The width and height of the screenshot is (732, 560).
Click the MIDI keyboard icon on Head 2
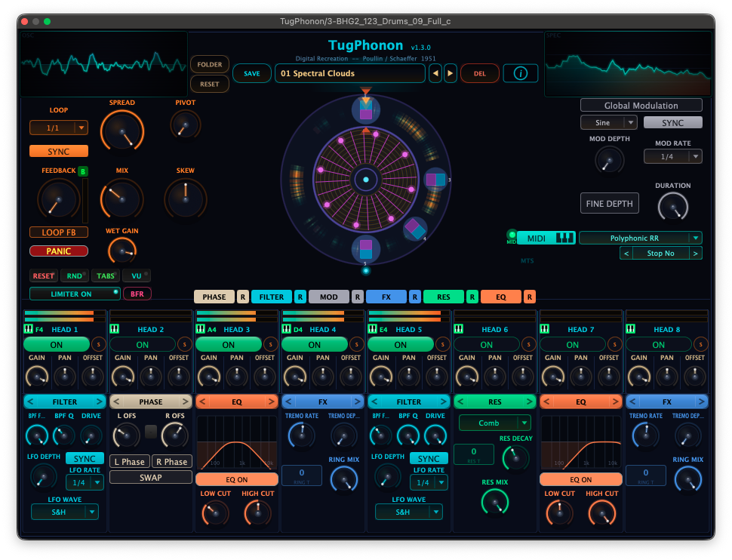115,329
